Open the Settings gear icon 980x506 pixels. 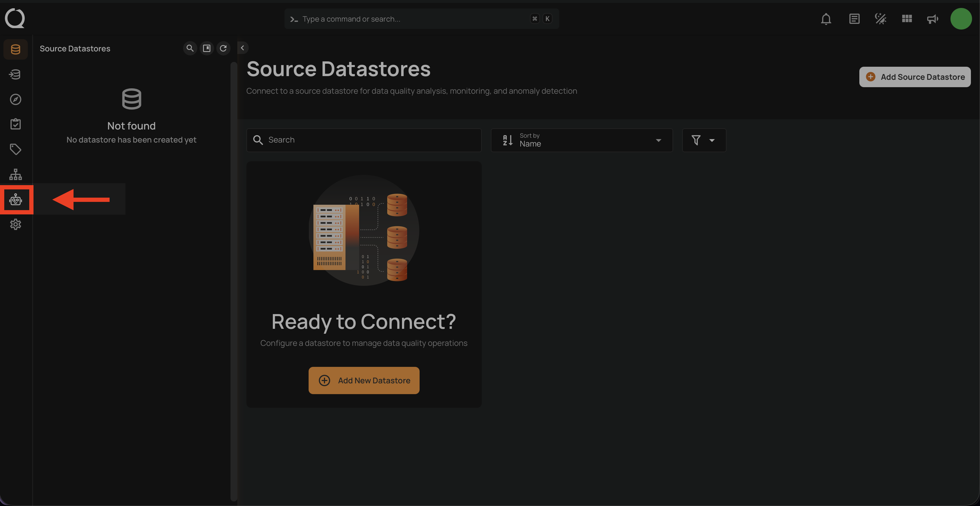pos(16,225)
